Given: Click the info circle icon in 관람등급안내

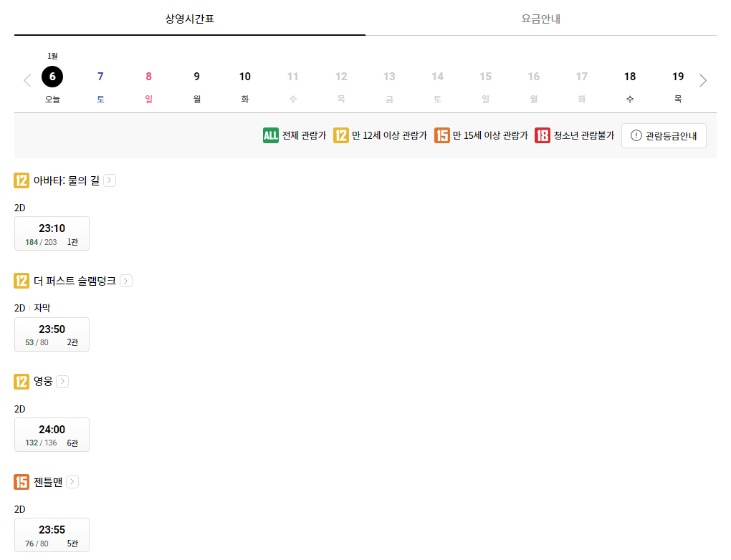Looking at the screenshot, I should pos(636,135).
